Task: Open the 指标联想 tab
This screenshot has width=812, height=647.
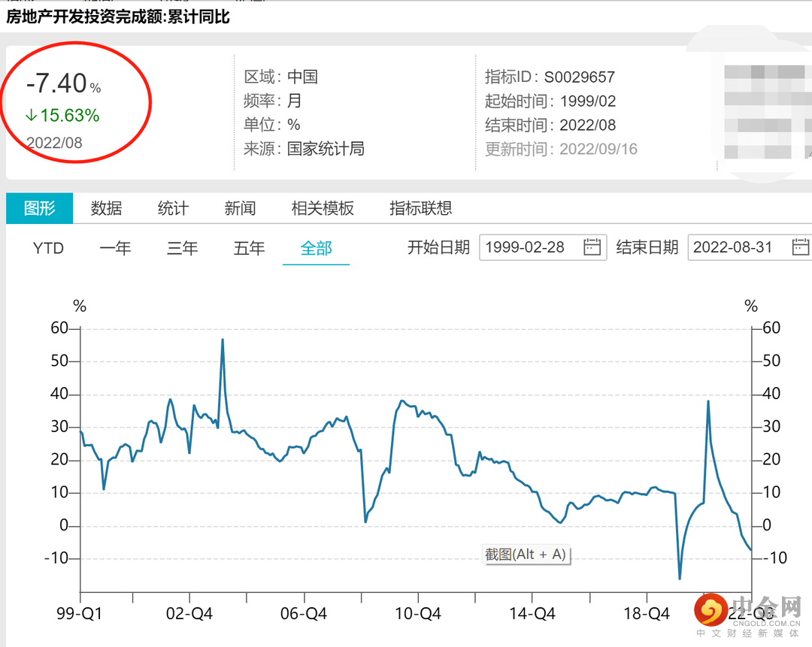Action: click(420, 208)
